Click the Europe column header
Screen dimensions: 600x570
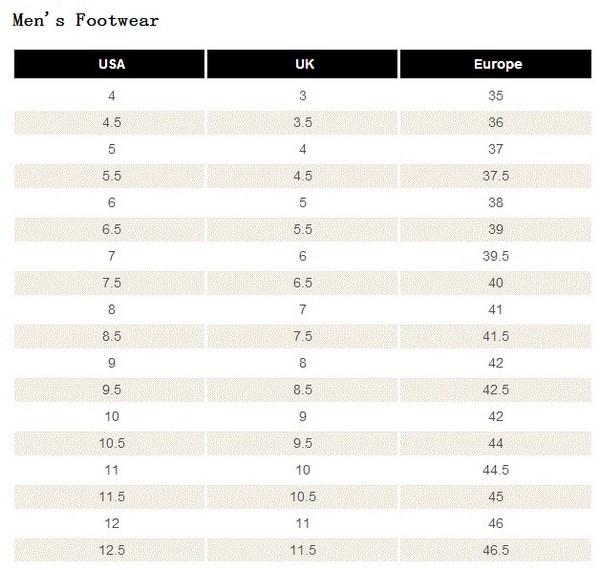pos(496,64)
